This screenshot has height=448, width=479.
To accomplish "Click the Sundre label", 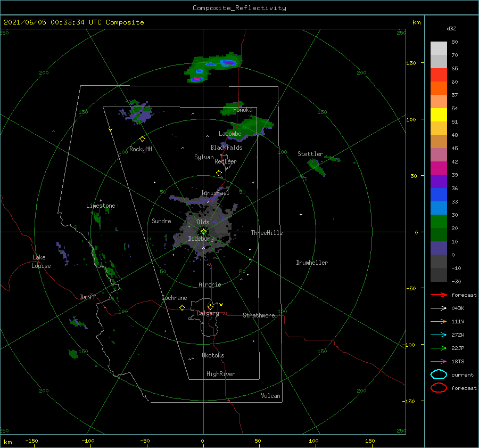I will click(161, 221).
